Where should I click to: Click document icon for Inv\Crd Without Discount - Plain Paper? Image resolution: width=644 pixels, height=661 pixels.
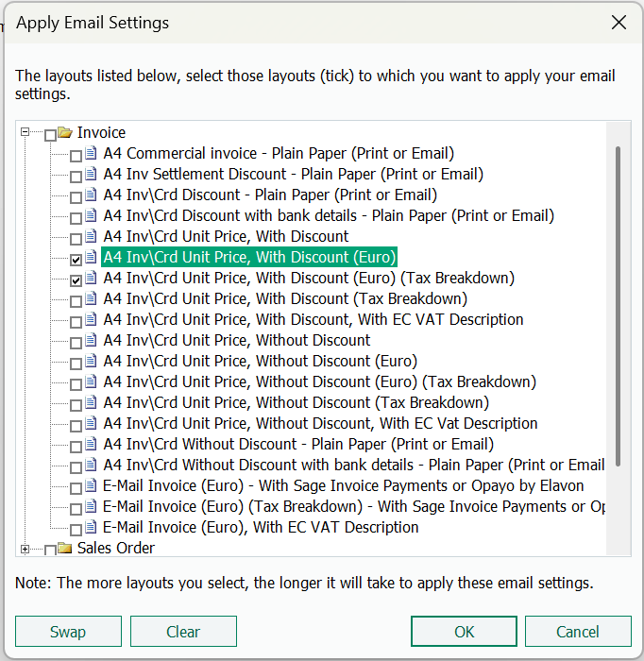point(91,444)
